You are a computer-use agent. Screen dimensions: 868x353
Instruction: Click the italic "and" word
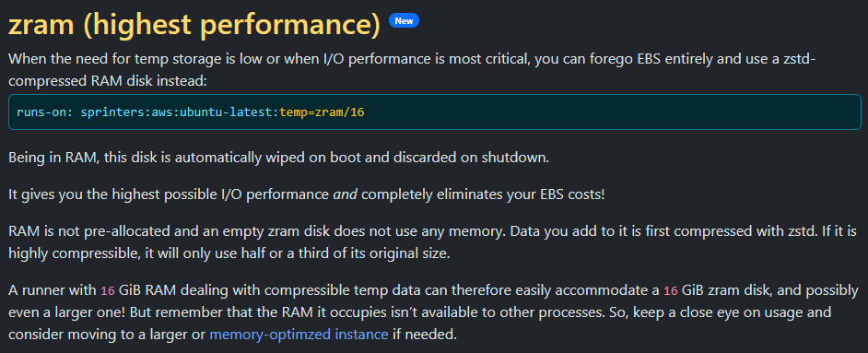click(x=345, y=195)
